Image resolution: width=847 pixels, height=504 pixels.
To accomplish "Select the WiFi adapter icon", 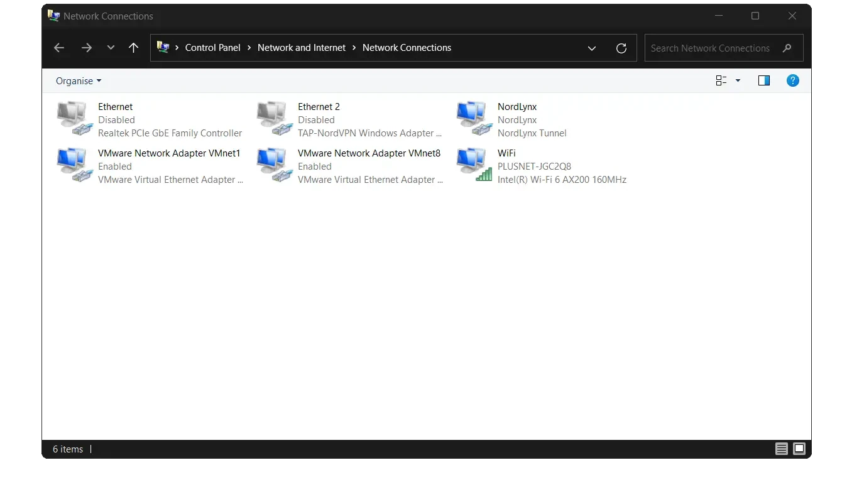I will click(x=474, y=165).
